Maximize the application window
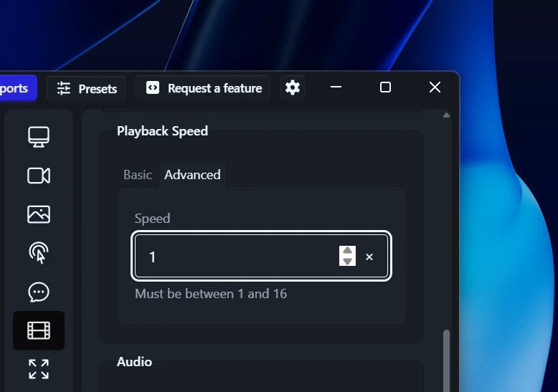This screenshot has height=392, width=558. click(x=385, y=87)
